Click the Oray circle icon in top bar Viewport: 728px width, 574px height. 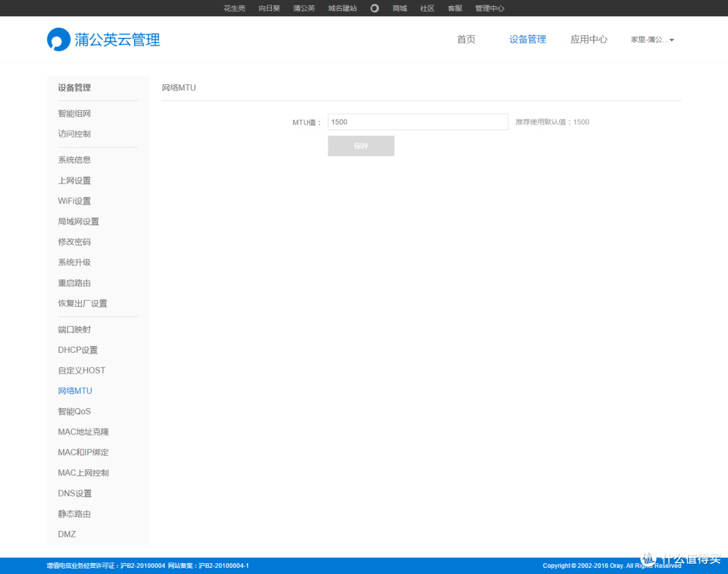click(374, 8)
